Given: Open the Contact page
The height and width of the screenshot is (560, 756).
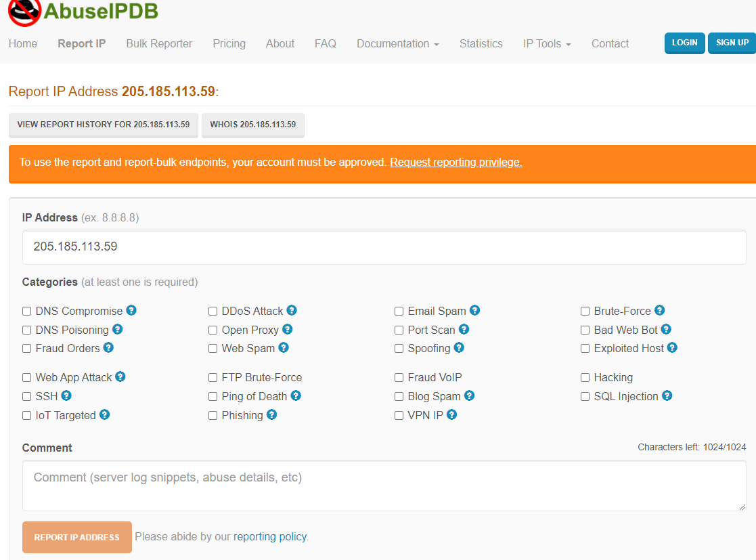Looking at the screenshot, I should click(x=610, y=43).
